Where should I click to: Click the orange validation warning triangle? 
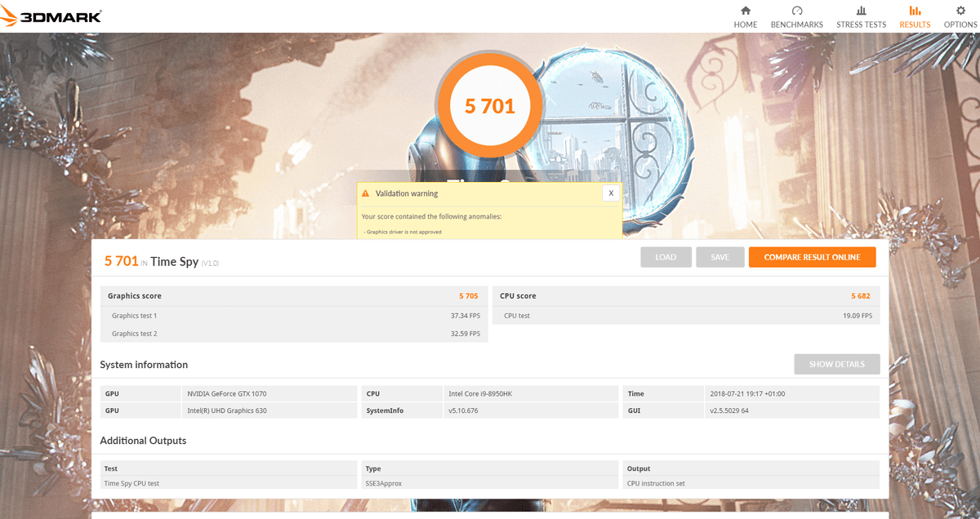(x=366, y=193)
